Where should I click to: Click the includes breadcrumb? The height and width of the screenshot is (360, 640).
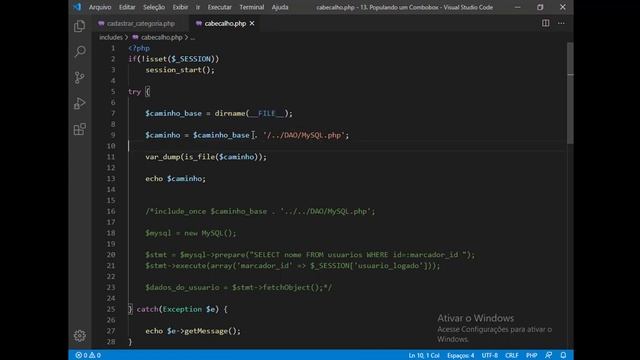[111, 37]
